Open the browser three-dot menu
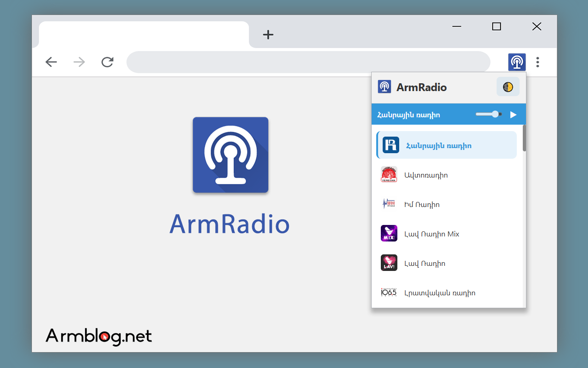Screen dimensions: 588x368 coord(537,62)
